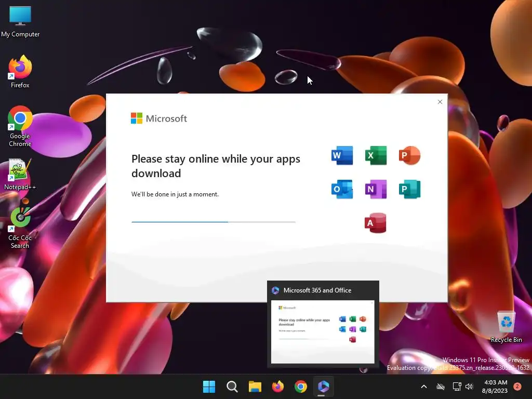Click the Microsoft 365 taskbar icon

coord(323,387)
